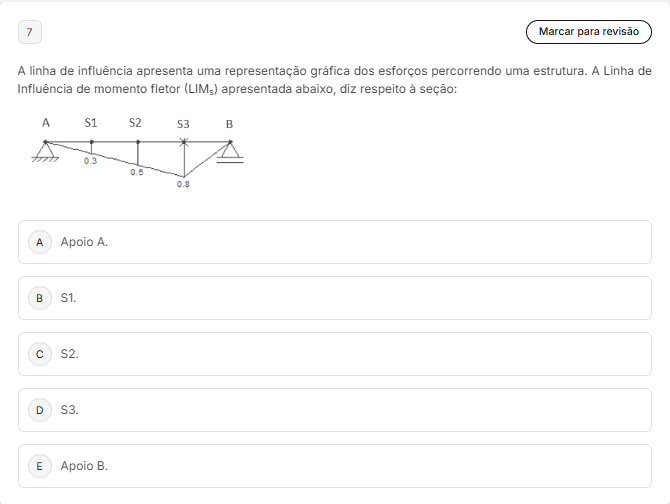Choose the S3. answer text
This screenshot has width=670, height=504.
(70, 410)
